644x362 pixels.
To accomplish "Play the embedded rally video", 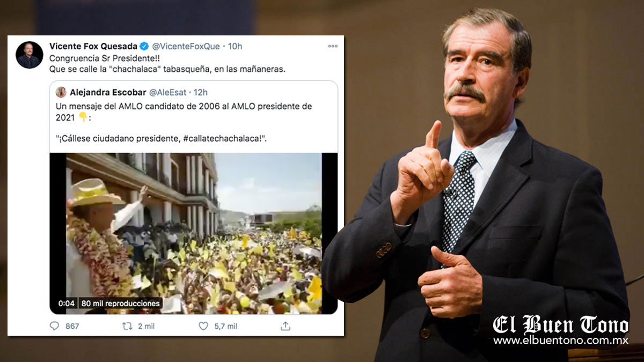I will (x=194, y=233).
